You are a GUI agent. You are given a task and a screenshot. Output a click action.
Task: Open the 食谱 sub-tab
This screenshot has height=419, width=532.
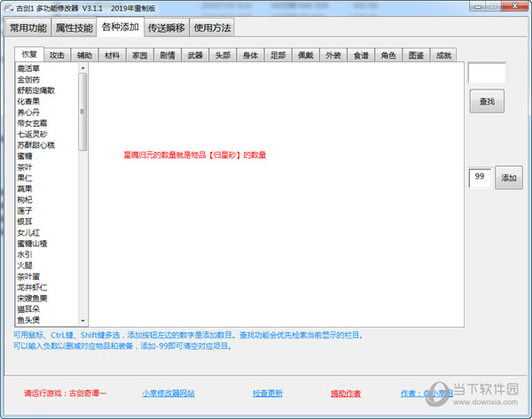pyautogui.click(x=360, y=55)
